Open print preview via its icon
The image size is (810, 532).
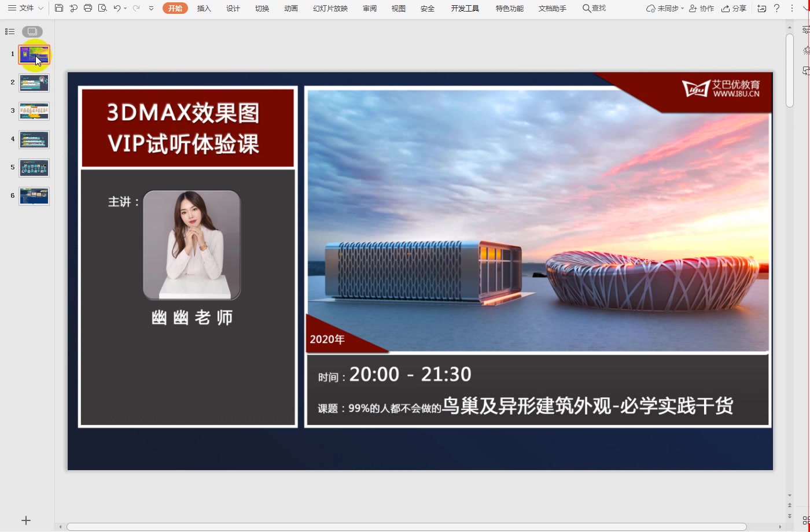pyautogui.click(x=102, y=8)
